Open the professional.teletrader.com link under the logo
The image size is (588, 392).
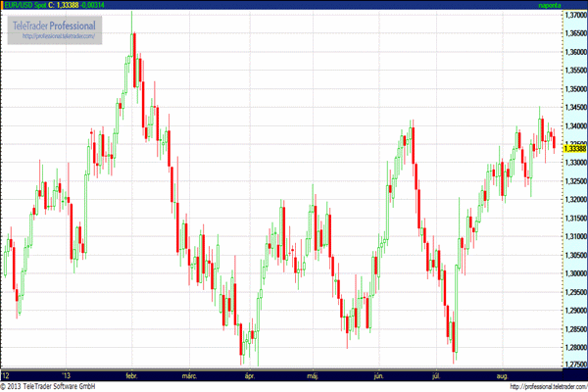[x=57, y=36]
